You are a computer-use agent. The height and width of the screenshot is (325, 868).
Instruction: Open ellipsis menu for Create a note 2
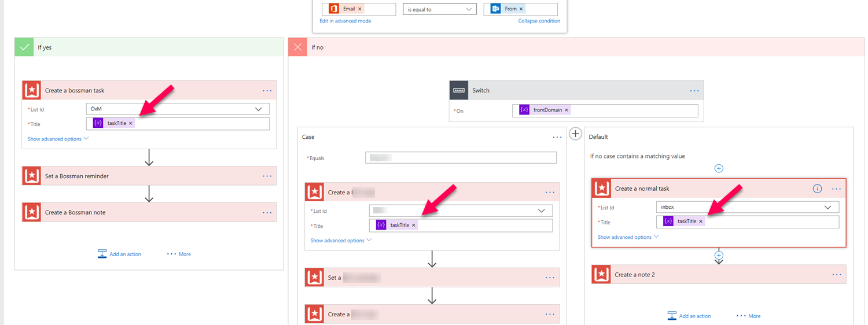pyautogui.click(x=837, y=274)
